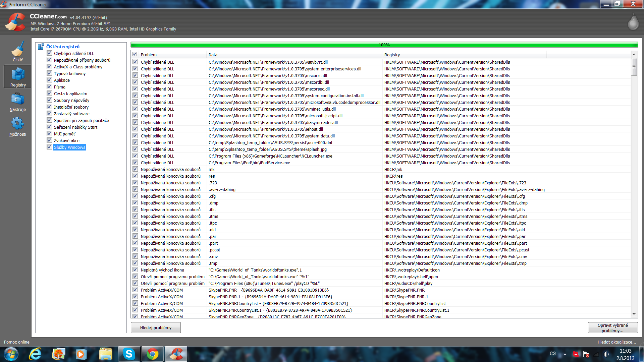Image resolution: width=644 pixels, height=362 pixels.
Task: Select Čištění registrů tree heading
Action: (x=63, y=47)
